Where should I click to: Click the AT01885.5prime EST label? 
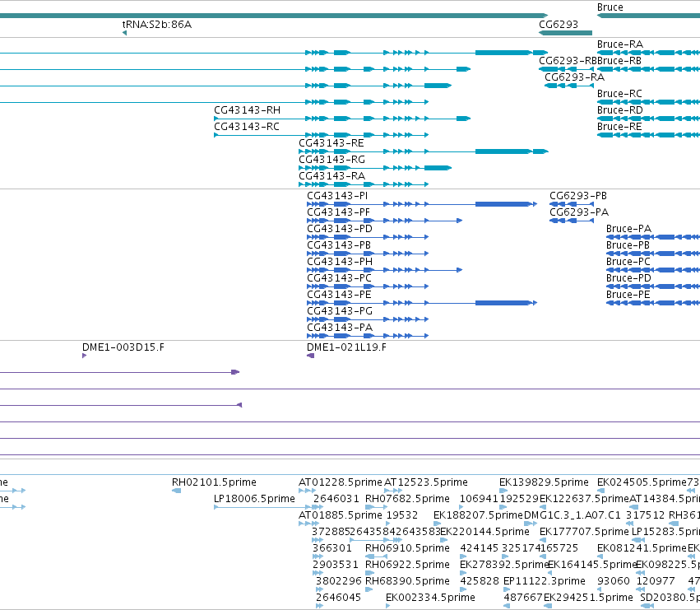coord(341,515)
